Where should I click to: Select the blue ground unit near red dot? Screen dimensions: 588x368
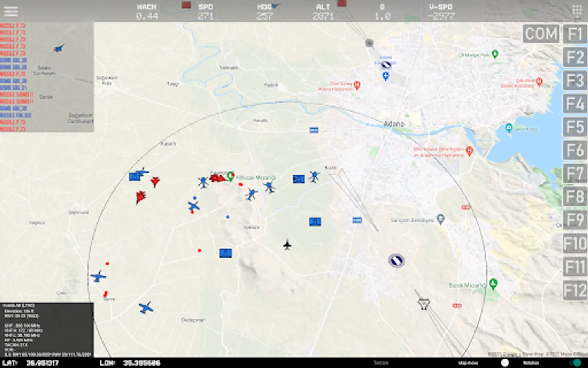click(x=225, y=253)
